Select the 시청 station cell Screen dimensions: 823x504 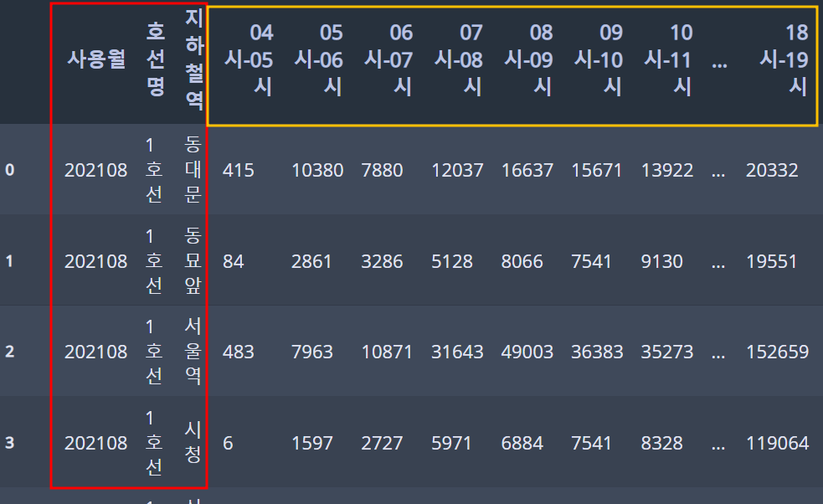tap(193, 442)
